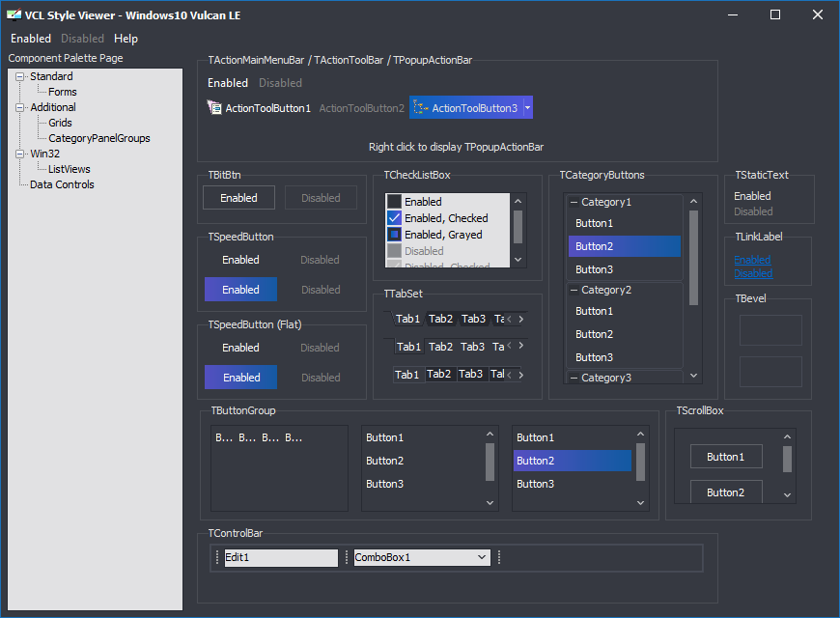This screenshot has width=840, height=618.
Task: Click the TCategoryButtons scroll down arrow
Action: pyautogui.click(x=694, y=376)
